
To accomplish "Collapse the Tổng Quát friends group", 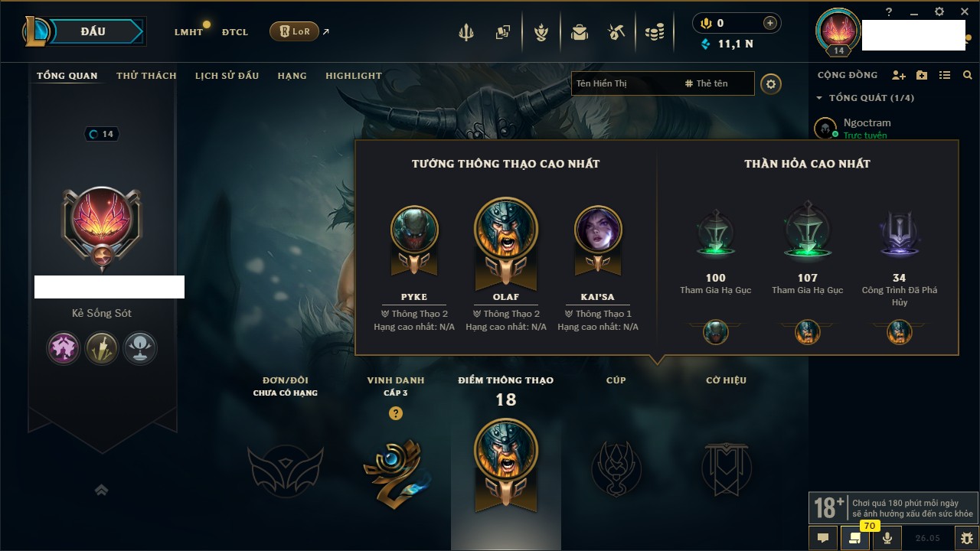I will click(819, 98).
